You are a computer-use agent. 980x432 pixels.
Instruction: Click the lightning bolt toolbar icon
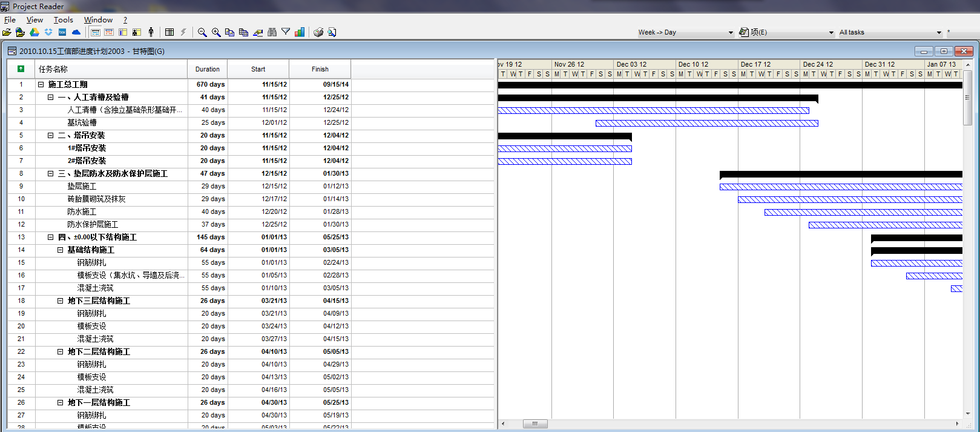[x=183, y=32]
